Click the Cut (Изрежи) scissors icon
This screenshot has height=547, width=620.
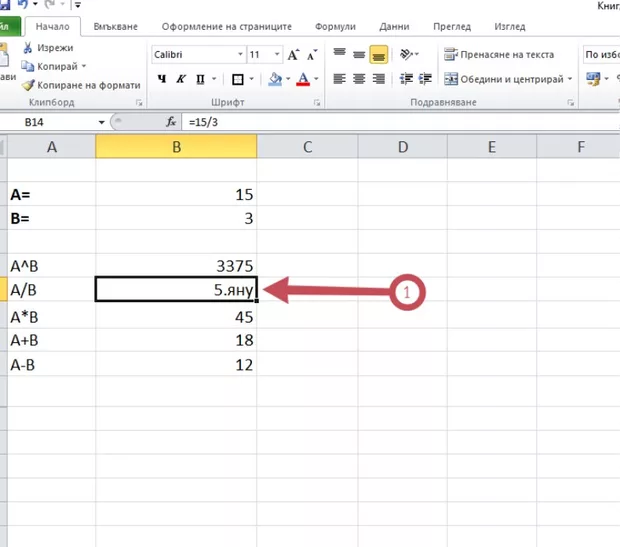[28, 48]
